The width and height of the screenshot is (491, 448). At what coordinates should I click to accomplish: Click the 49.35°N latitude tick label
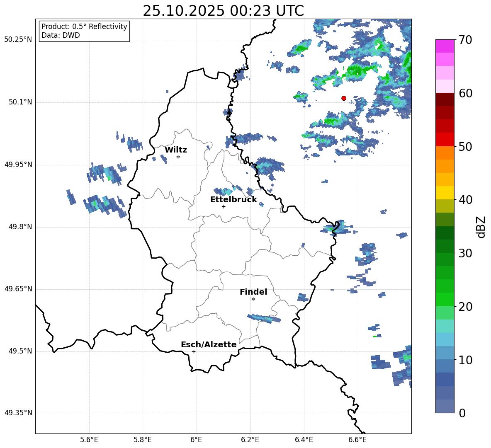tap(18, 413)
